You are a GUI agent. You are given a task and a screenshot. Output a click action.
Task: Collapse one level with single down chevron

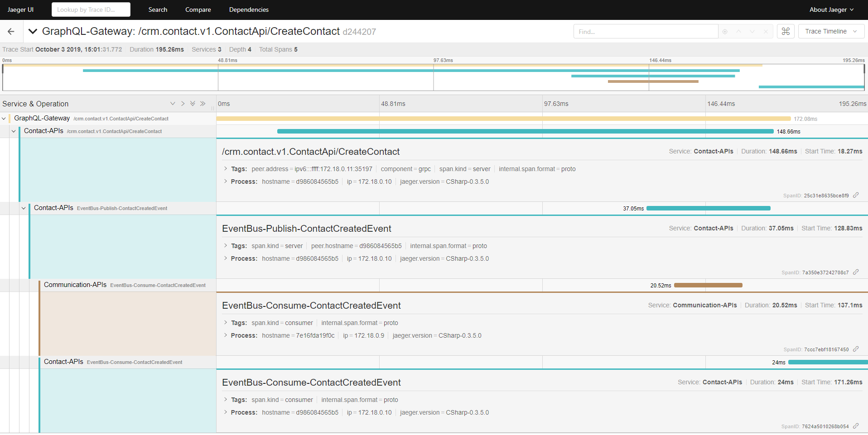(x=173, y=104)
